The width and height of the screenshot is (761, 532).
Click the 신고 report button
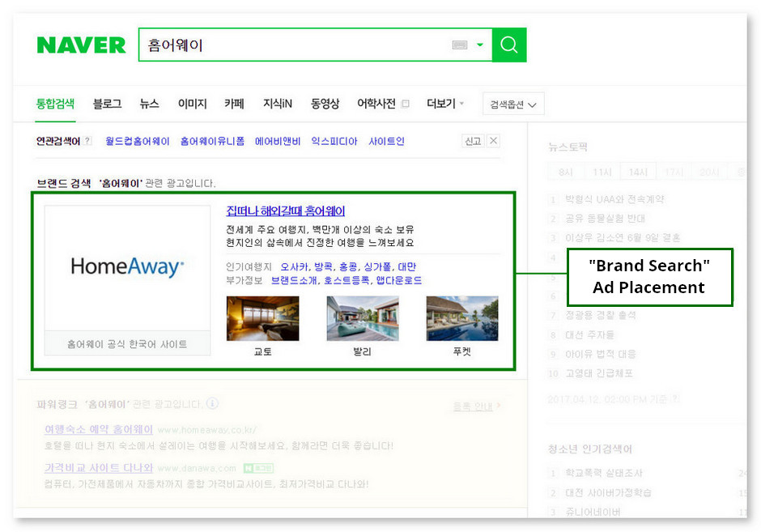(473, 141)
